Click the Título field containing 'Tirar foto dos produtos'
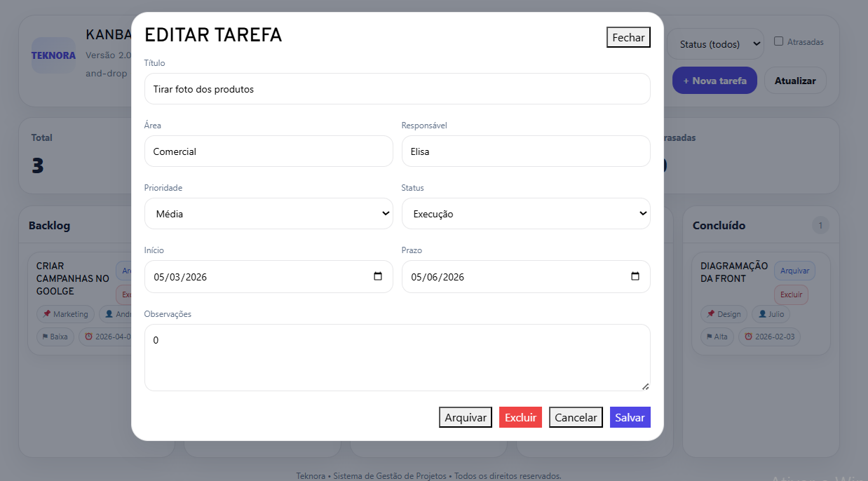 coord(396,88)
